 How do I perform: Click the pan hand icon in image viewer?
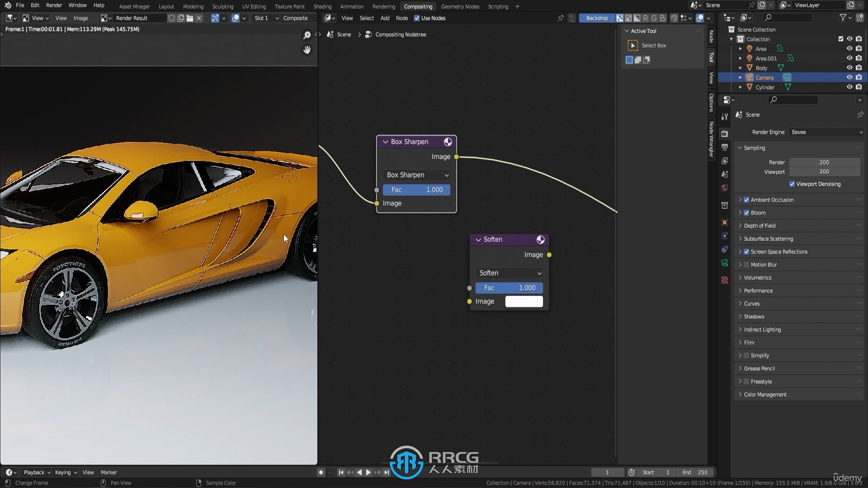pyautogui.click(x=307, y=50)
